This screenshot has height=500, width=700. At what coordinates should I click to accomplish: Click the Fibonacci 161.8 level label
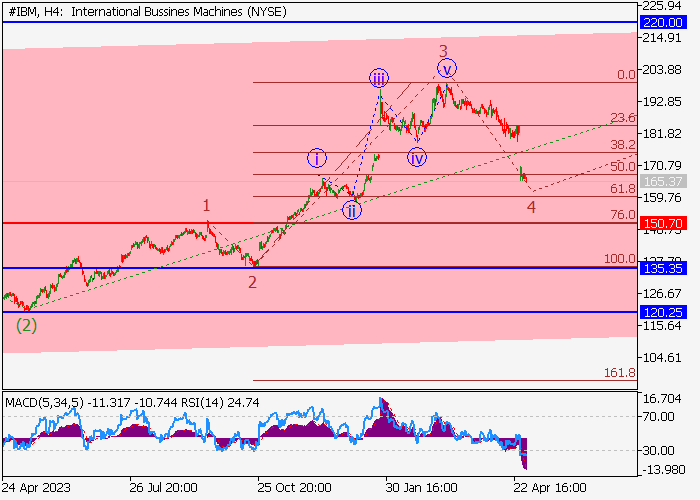(x=620, y=372)
